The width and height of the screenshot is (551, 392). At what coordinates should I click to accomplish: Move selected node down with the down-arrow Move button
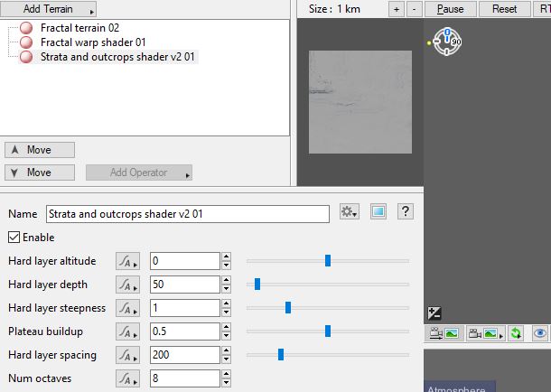pos(40,173)
